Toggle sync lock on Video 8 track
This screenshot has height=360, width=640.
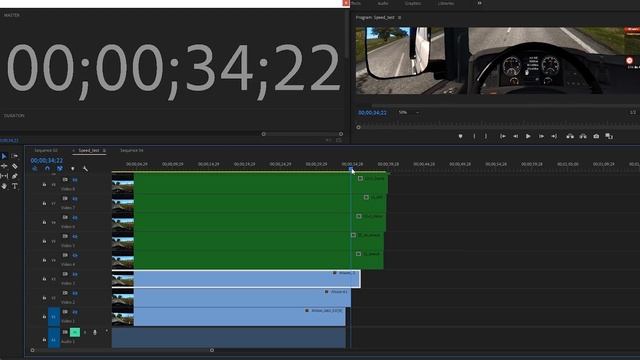65,180
